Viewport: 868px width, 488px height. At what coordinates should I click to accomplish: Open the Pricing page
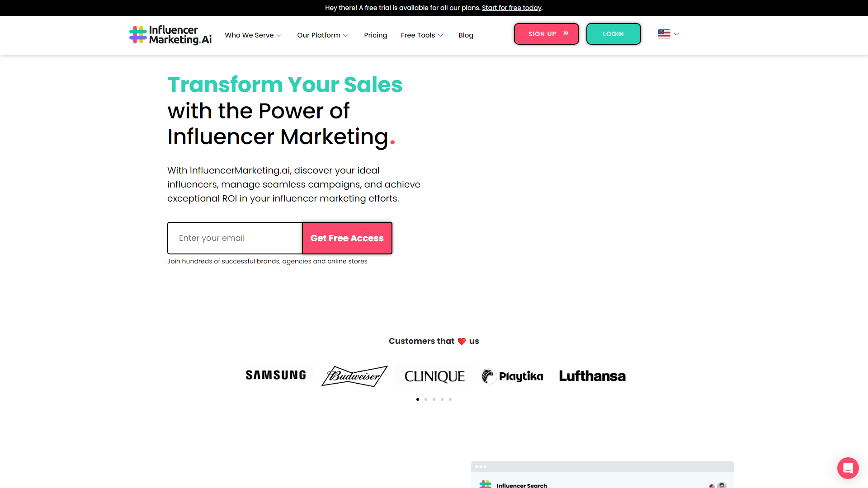[375, 35]
